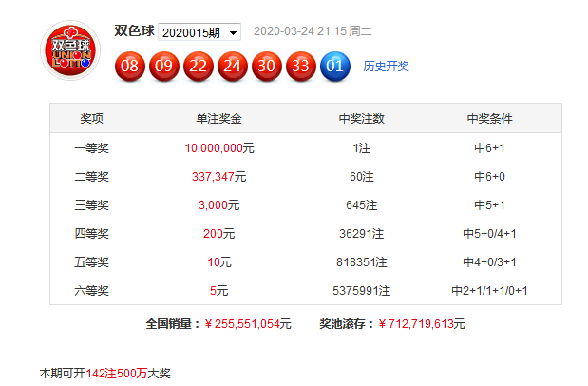
Task: Click red ball number 33
Action: [x=301, y=67]
